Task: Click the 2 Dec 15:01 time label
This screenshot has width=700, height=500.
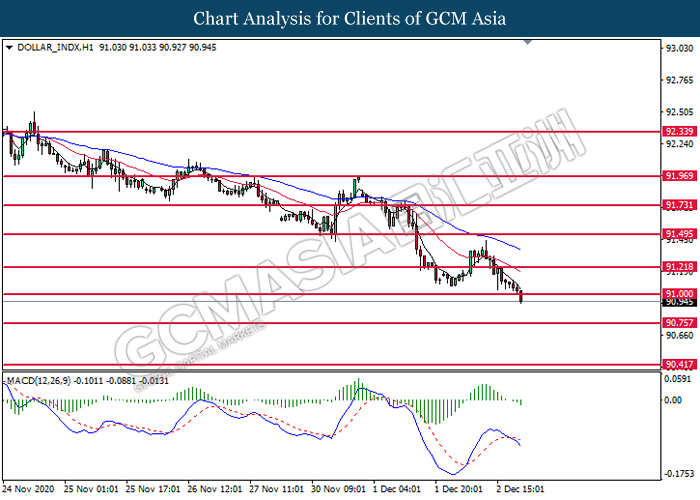Action: pos(520,489)
